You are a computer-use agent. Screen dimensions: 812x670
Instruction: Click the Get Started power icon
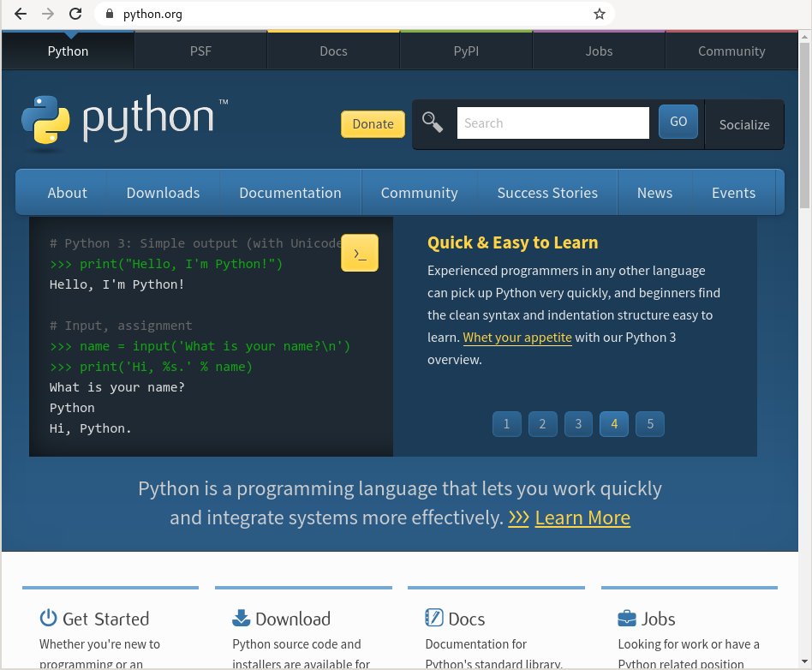[48, 618]
